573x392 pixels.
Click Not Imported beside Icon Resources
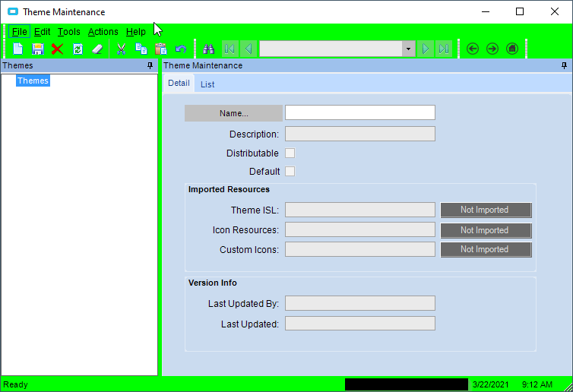pyautogui.click(x=486, y=230)
